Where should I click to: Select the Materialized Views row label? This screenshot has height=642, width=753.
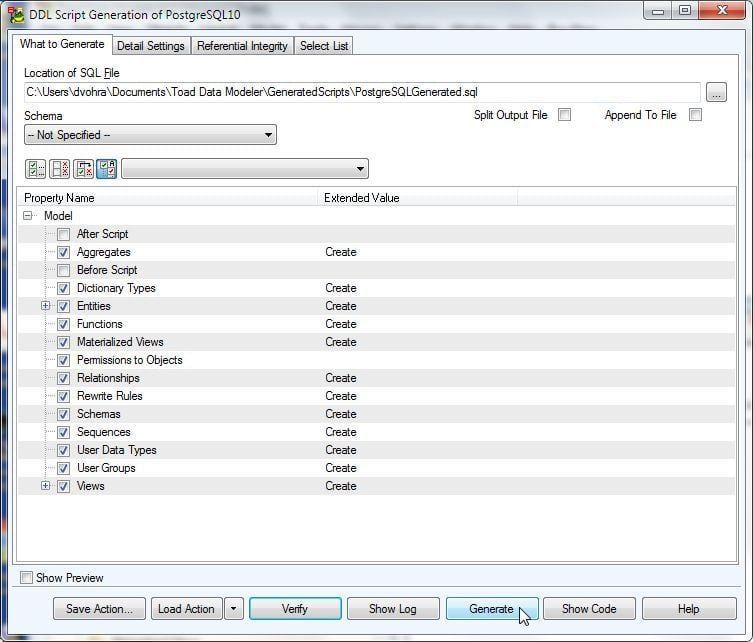[x=120, y=342]
